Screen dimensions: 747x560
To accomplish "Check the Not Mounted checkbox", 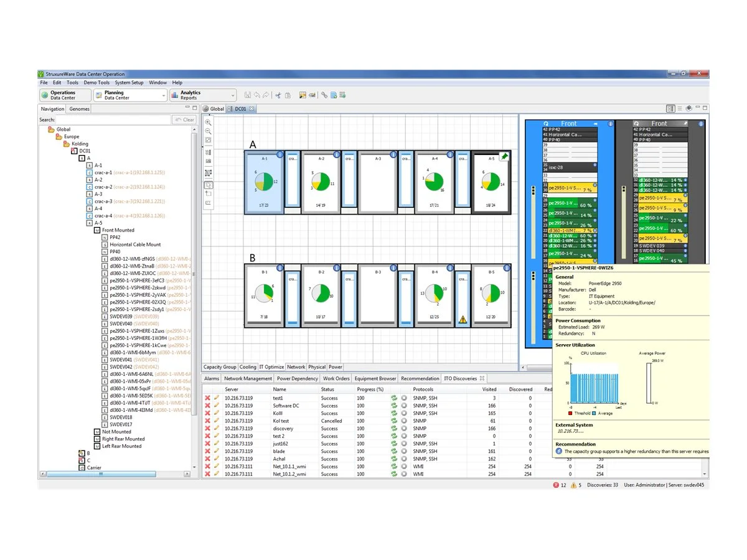I will point(98,431).
